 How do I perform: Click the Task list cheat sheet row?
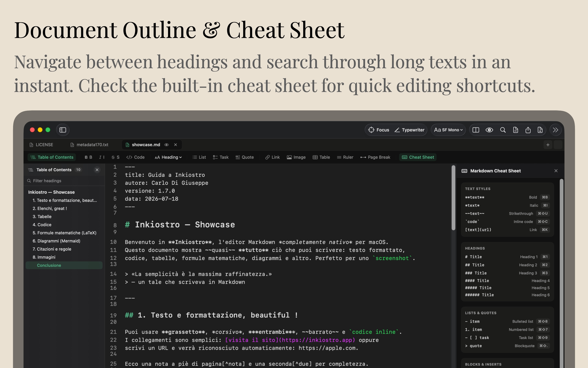coord(507,338)
